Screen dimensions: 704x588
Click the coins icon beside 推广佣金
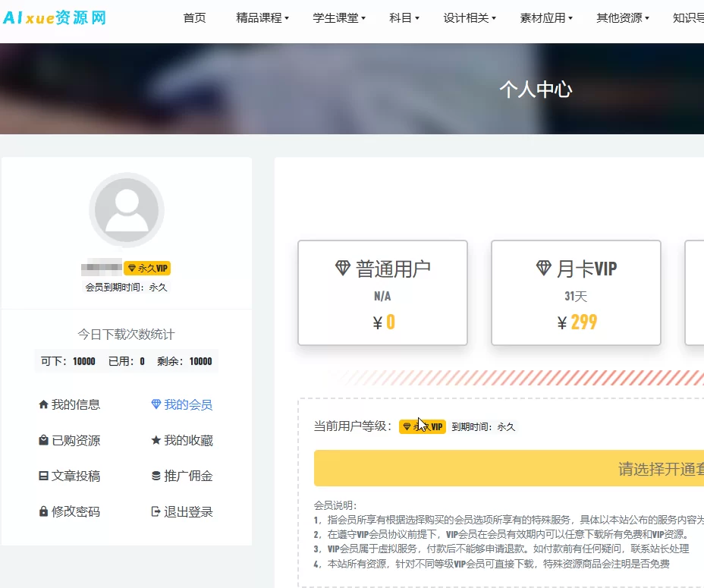pos(156,476)
